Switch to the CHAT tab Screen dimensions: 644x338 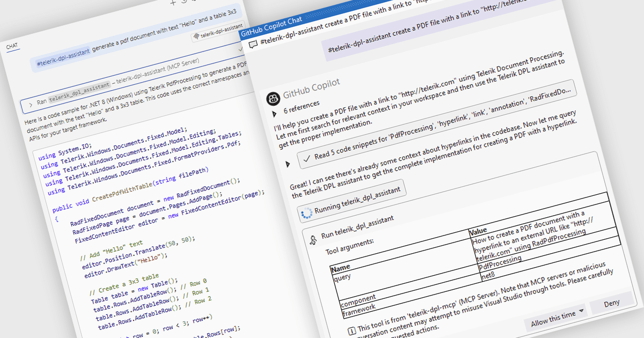tap(12, 47)
